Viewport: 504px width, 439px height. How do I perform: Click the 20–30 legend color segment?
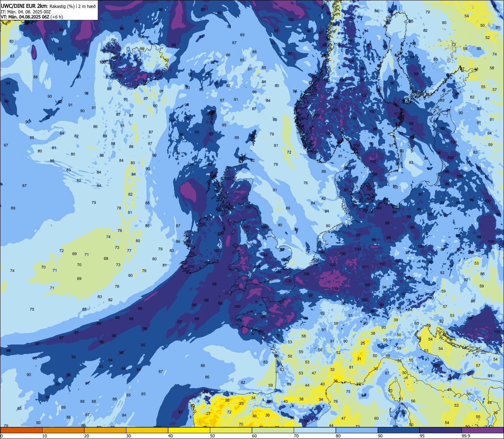(x=105, y=430)
